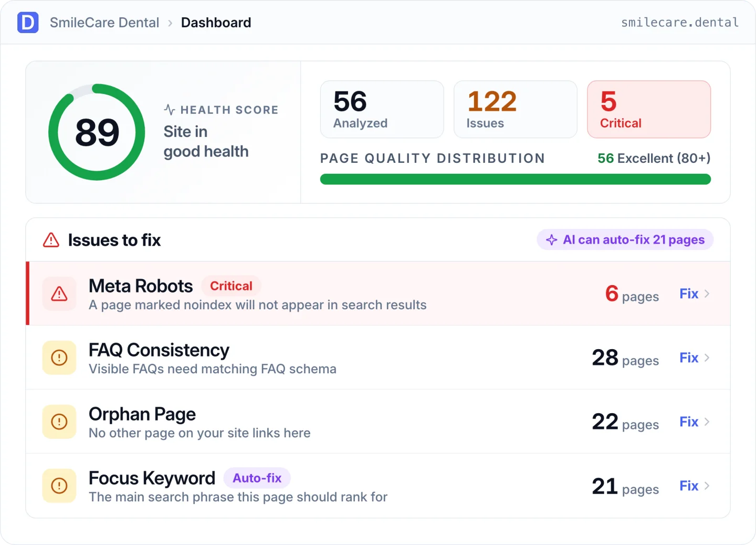Open the FAQ Consistency issue title

159,350
